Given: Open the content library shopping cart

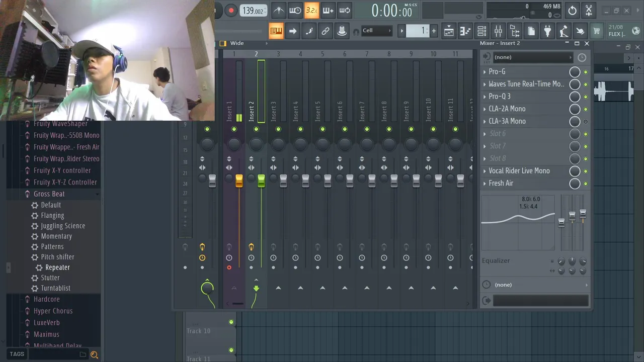Looking at the screenshot, I should pyautogui.click(x=597, y=31).
